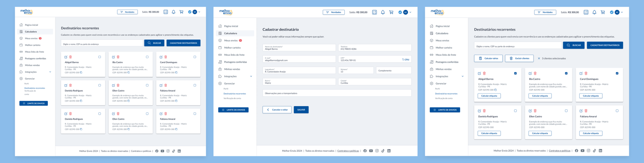
Task: Expand Integrações submenu in left screen sidebar
Action: tap(50, 72)
